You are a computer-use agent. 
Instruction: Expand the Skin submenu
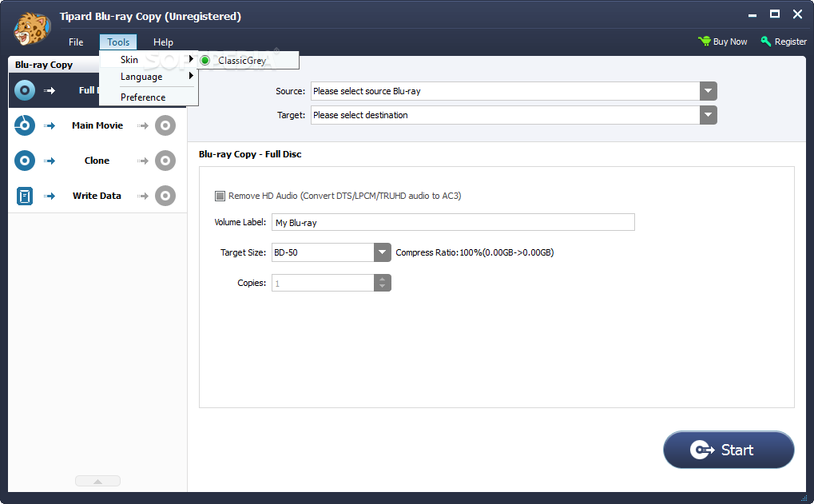pyautogui.click(x=147, y=60)
